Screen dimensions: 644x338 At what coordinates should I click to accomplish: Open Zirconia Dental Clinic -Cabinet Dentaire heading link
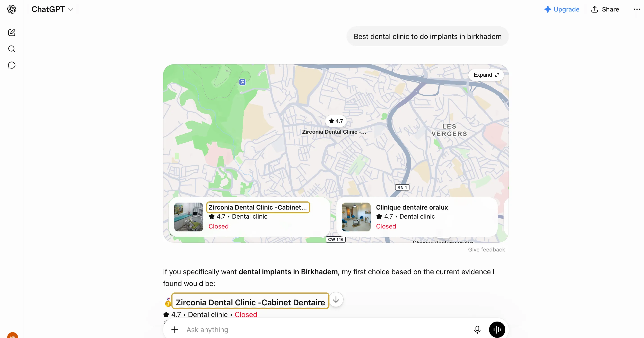point(250,302)
